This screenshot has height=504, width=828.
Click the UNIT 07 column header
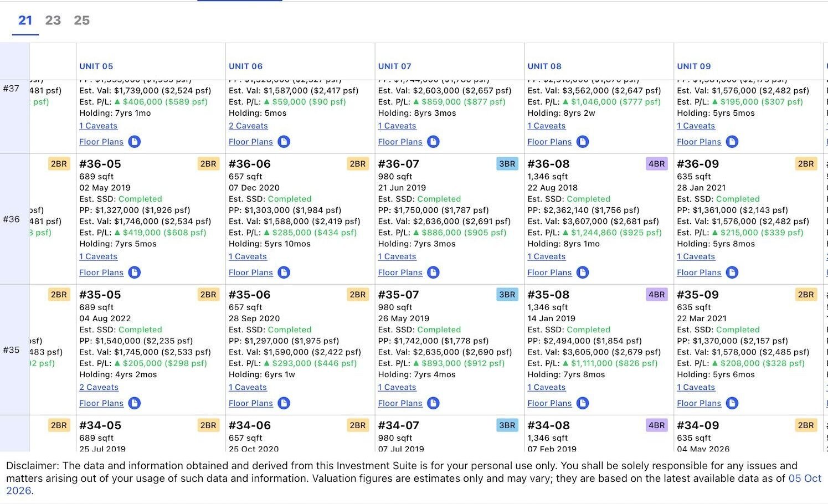point(395,66)
